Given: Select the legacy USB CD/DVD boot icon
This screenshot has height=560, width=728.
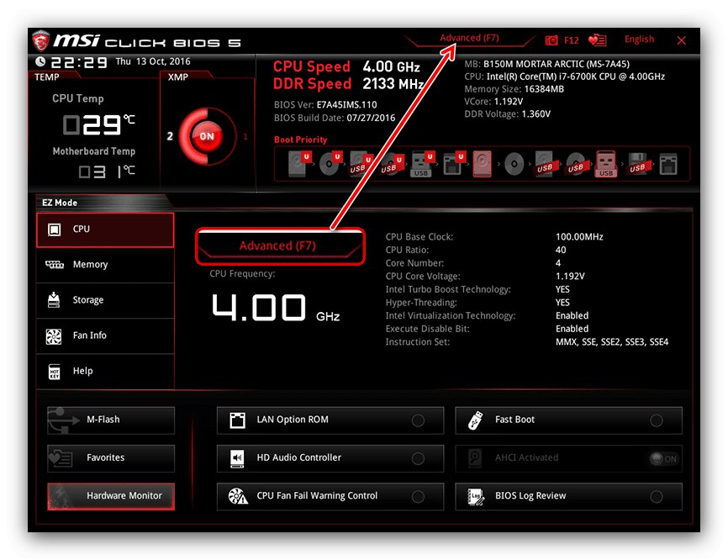Looking at the screenshot, I should pyautogui.click(x=576, y=163).
